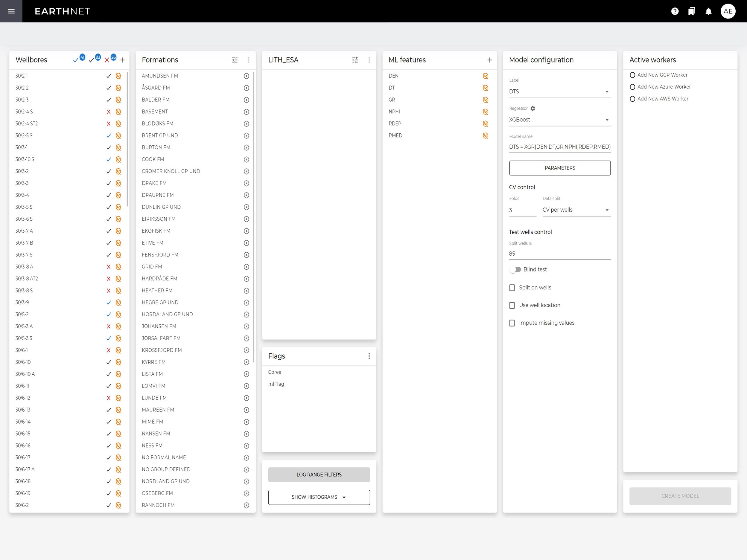Check the Split on wells checkbox
This screenshot has width=747, height=560.
pos(512,288)
